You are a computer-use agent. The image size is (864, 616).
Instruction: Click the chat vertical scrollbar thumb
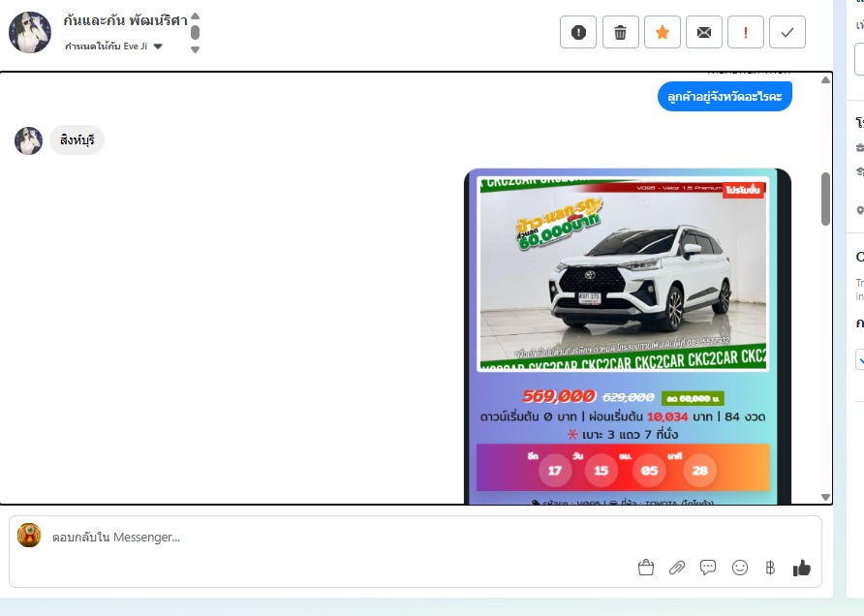(x=825, y=199)
